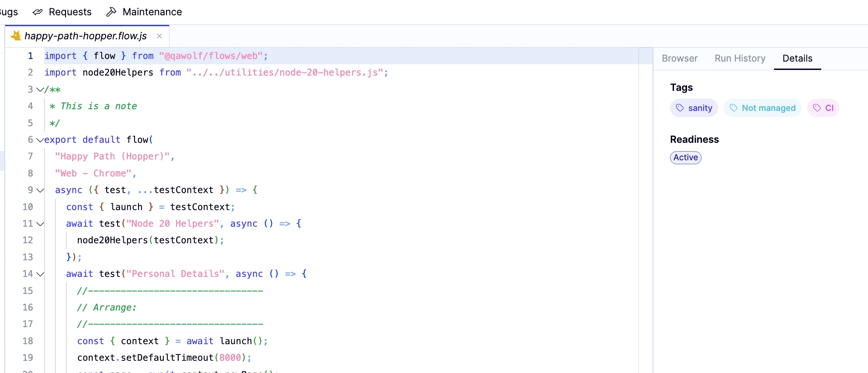868x373 pixels.
Task: Click the "../../utilities/node-20-helpers.js" path string
Action: pyautogui.click(x=285, y=73)
